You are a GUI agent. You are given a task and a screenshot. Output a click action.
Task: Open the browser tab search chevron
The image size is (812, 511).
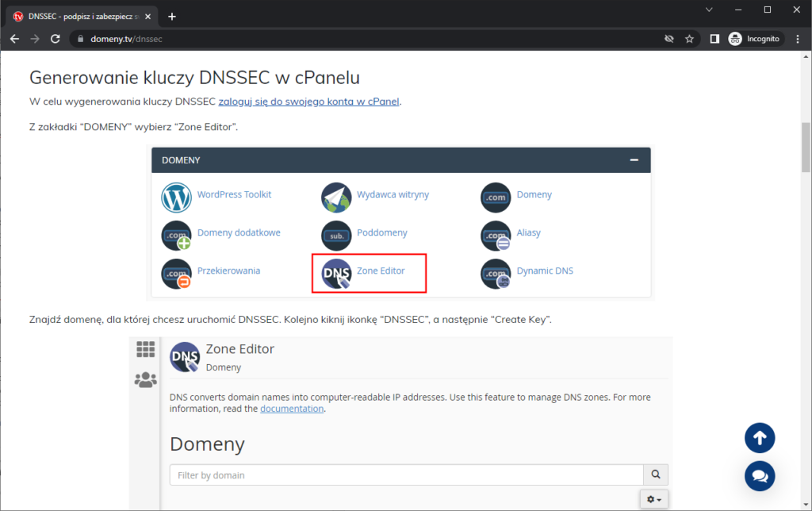[x=708, y=10]
